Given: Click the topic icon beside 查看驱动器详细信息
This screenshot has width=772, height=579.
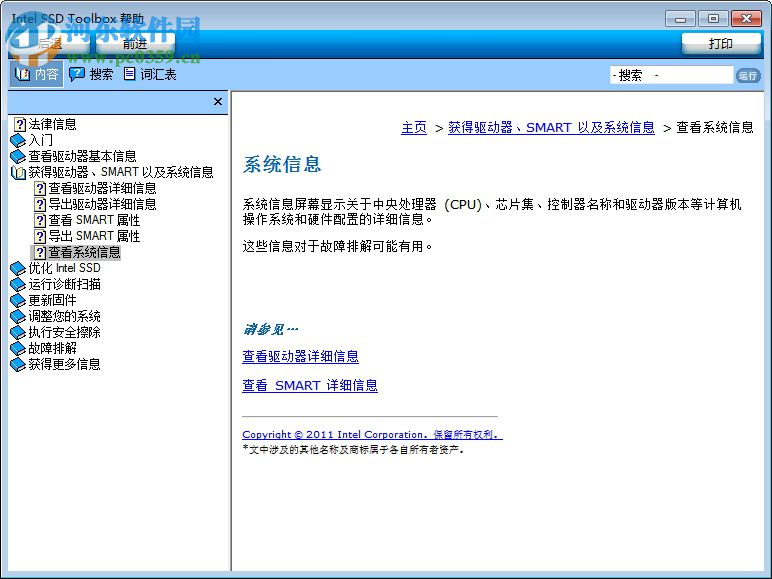Looking at the screenshot, I should (x=40, y=189).
